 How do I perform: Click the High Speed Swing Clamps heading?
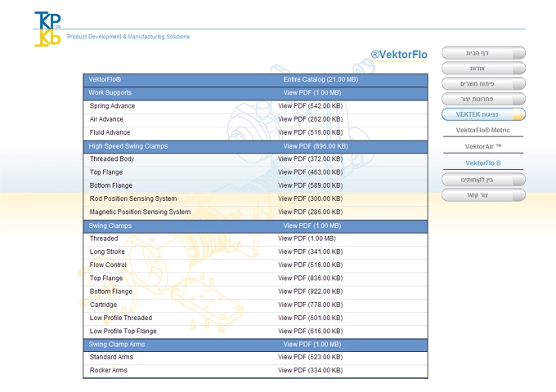coord(128,146)
